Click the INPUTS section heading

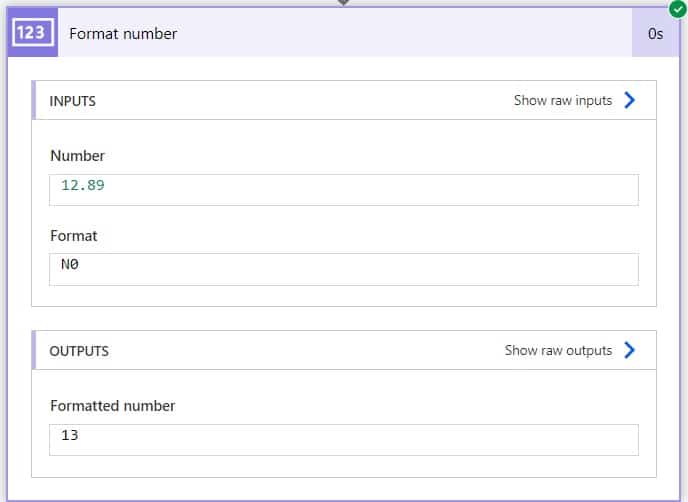tap(72, 101)
